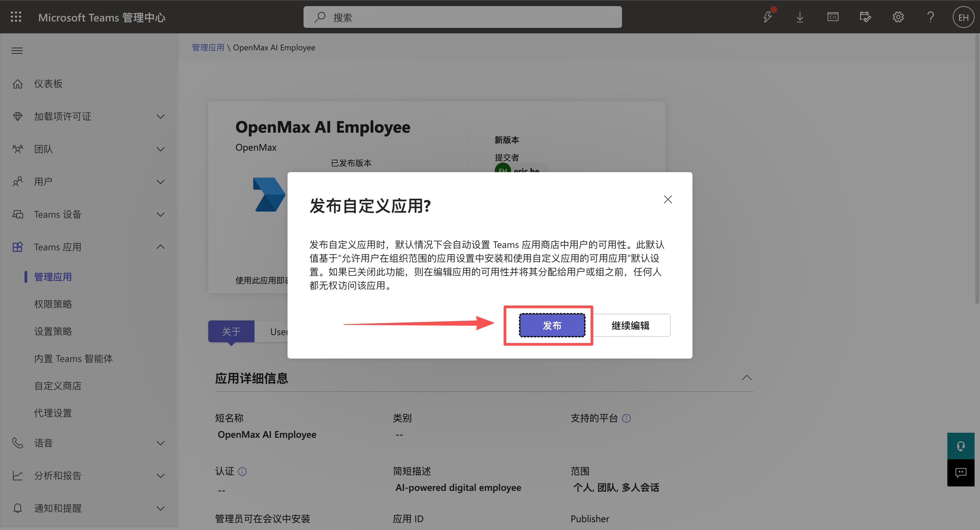Click the Users icon (用户)
This screenshot has height=530, width=980.
(17, 182)
